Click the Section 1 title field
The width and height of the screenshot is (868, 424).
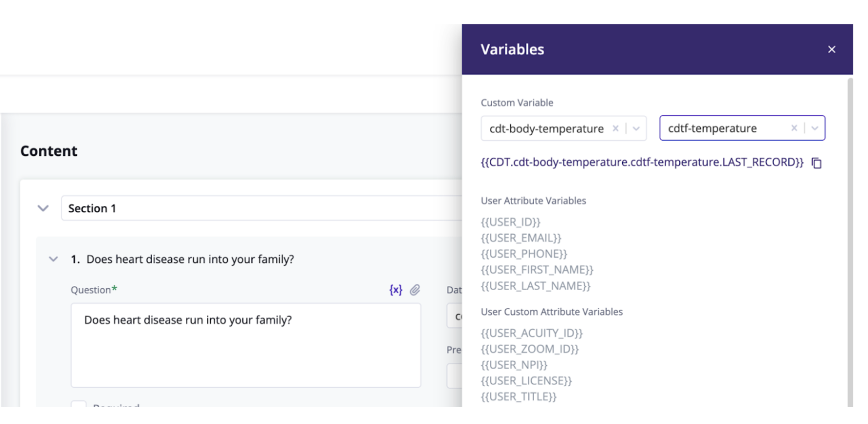click(170, 208)
